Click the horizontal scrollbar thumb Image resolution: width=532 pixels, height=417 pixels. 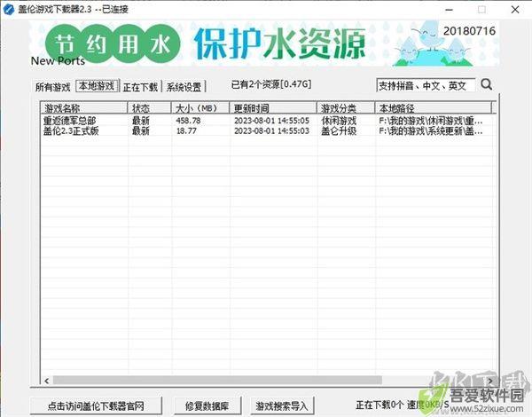tap(217, 381)
